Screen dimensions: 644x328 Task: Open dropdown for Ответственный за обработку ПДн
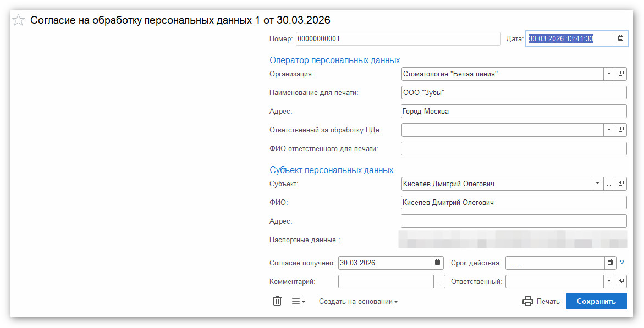click(x=609, y=130)
